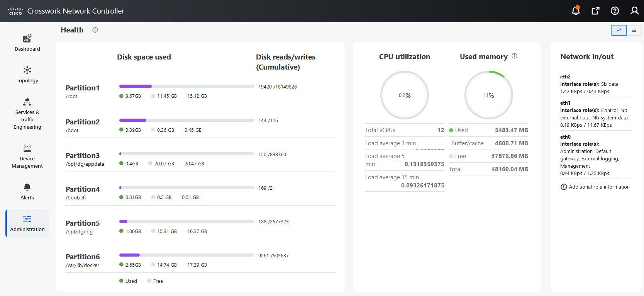This screenshot has width=644, height=296.
Task: Open the user account profile icon
Action: point(634,11)
